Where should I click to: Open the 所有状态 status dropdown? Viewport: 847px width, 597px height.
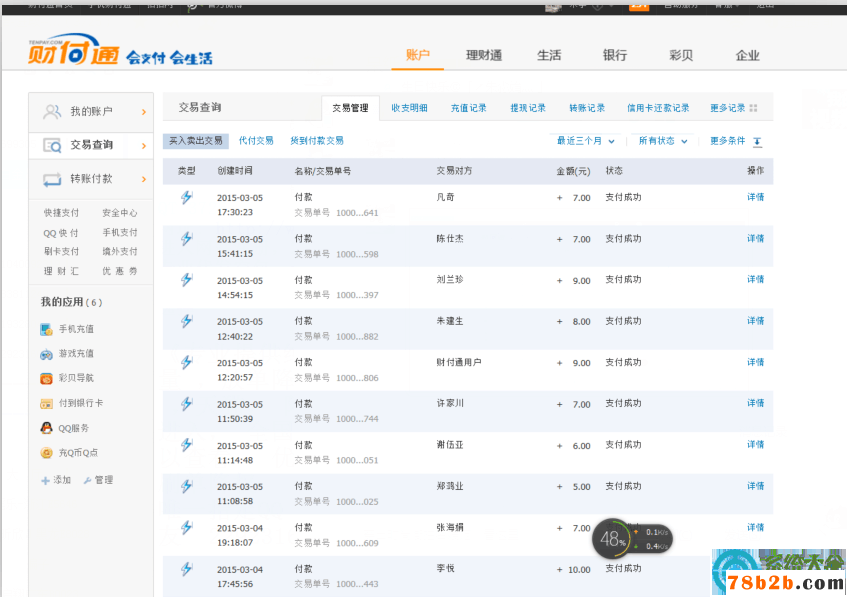tap(660, 142)
